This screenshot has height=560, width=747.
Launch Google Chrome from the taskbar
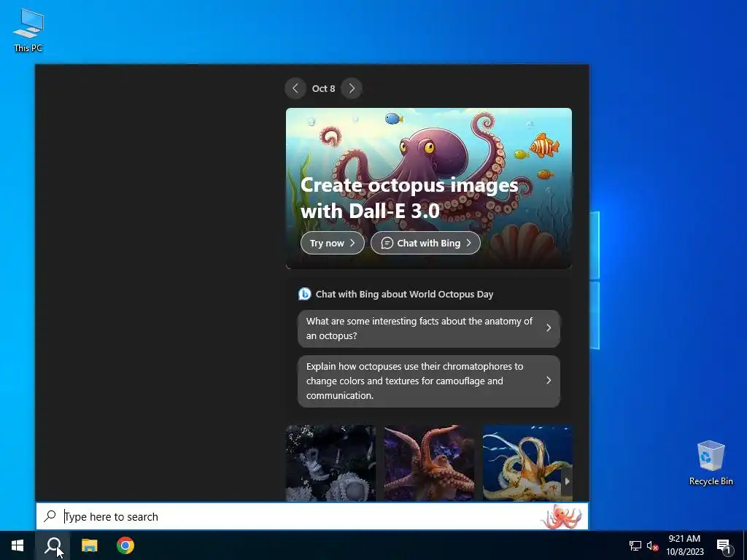125,545
